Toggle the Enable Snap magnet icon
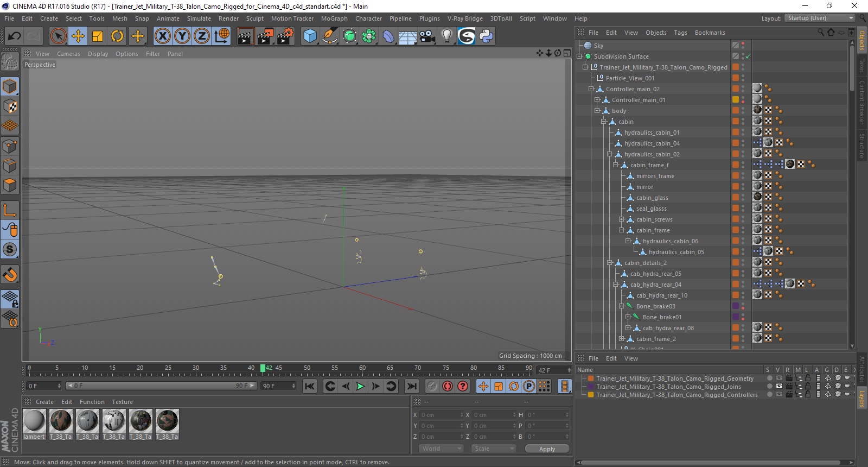The width and height of the screenshot is (868, 467). [x=10, y=275]
